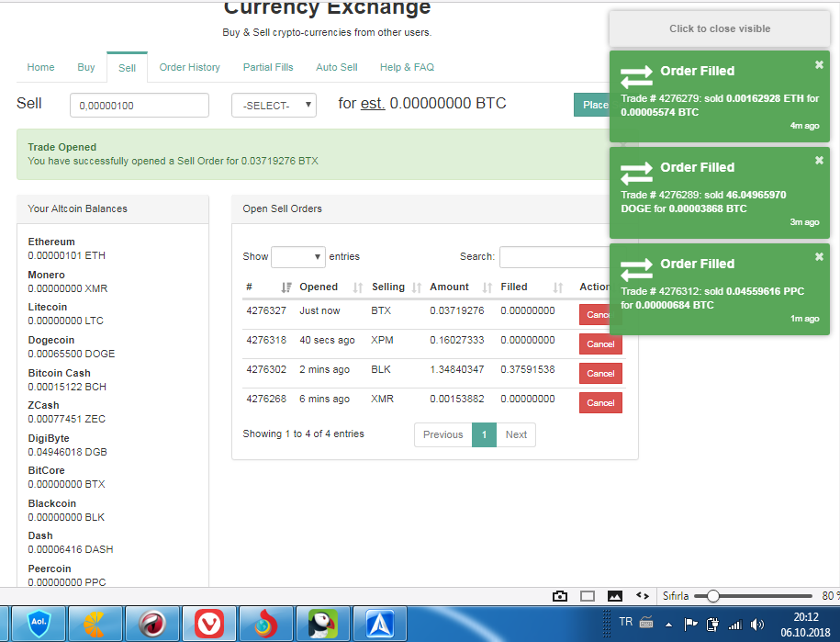
Task: Click the touch keyboard tray icon
Action: pyautogui.click(x=646, y=622)
